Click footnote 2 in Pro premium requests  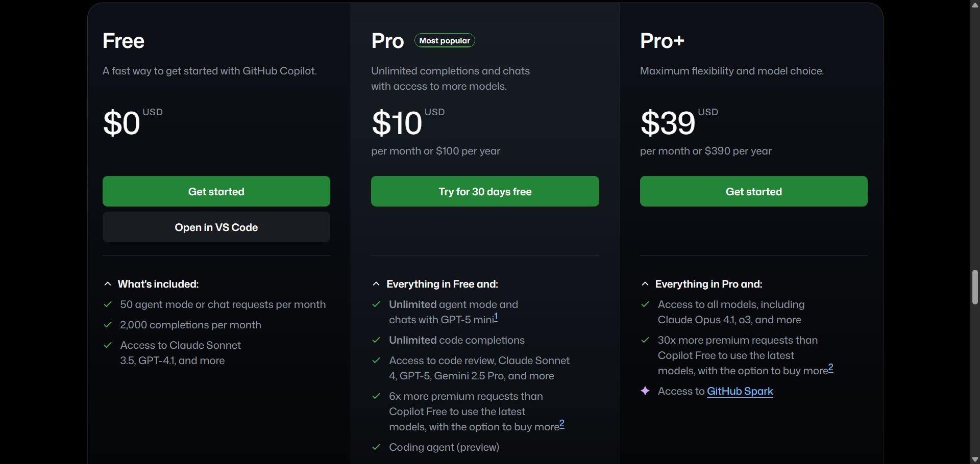point(561,424)
